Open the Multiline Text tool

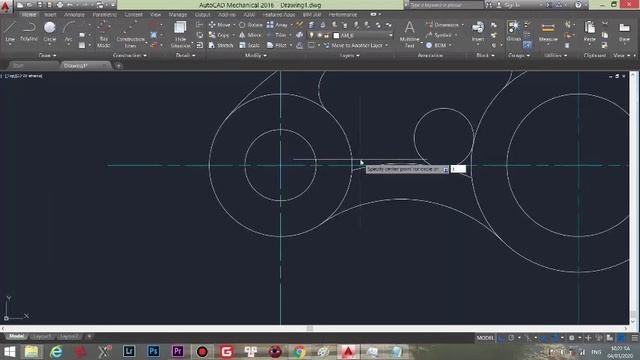tap(409, 35)
